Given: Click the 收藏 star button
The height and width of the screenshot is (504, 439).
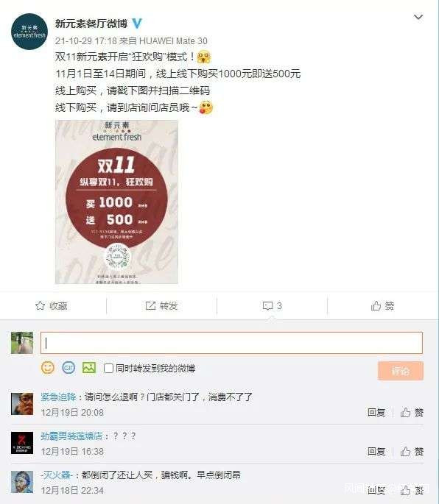Looking at the screenshot, I should [x=52, y=305].
